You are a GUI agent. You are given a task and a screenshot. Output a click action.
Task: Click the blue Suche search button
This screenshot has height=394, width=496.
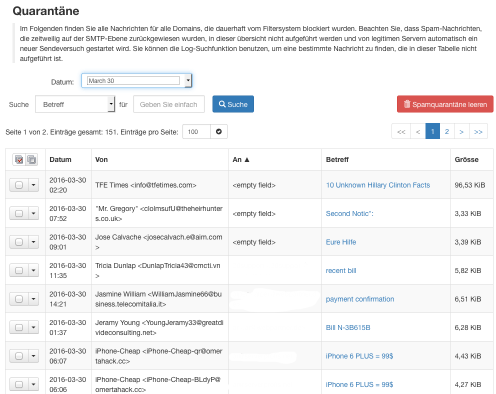click(x=233, y=104)
